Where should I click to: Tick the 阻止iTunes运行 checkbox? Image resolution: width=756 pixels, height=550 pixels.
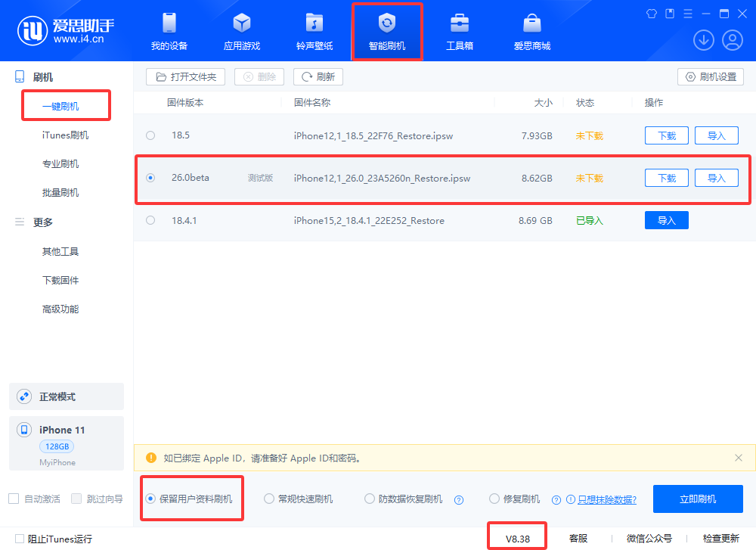pyautogui.click(x=20, y=539)
